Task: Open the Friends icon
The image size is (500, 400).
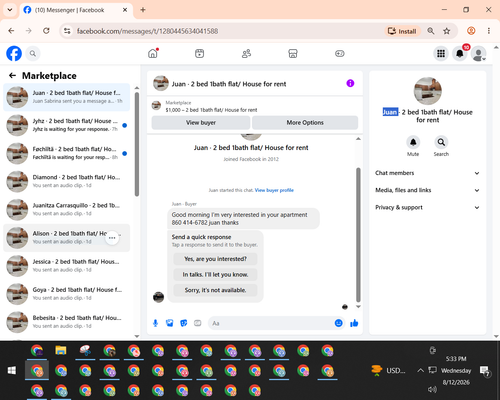Action: [x=246, y=53]
